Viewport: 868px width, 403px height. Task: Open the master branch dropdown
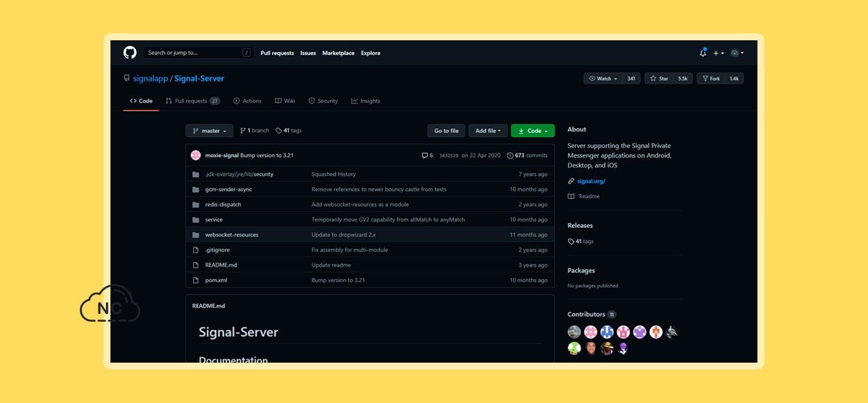[x=209, y=131]
